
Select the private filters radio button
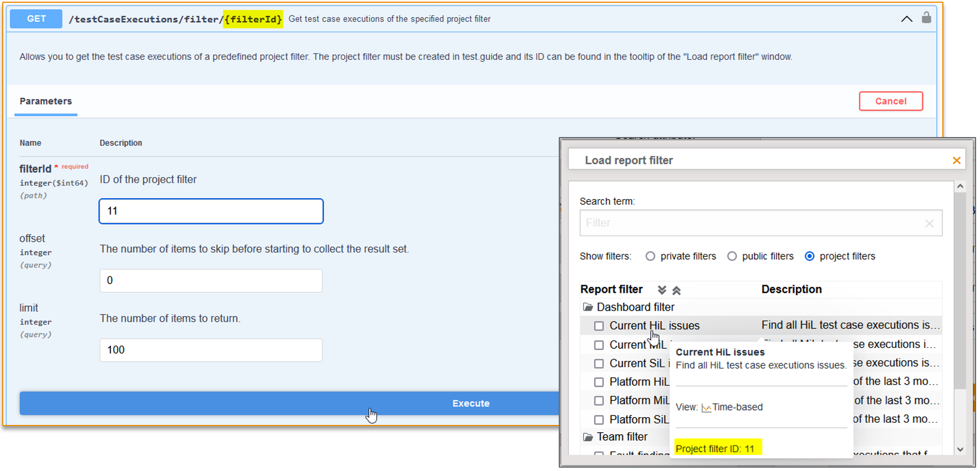point(650,256)
